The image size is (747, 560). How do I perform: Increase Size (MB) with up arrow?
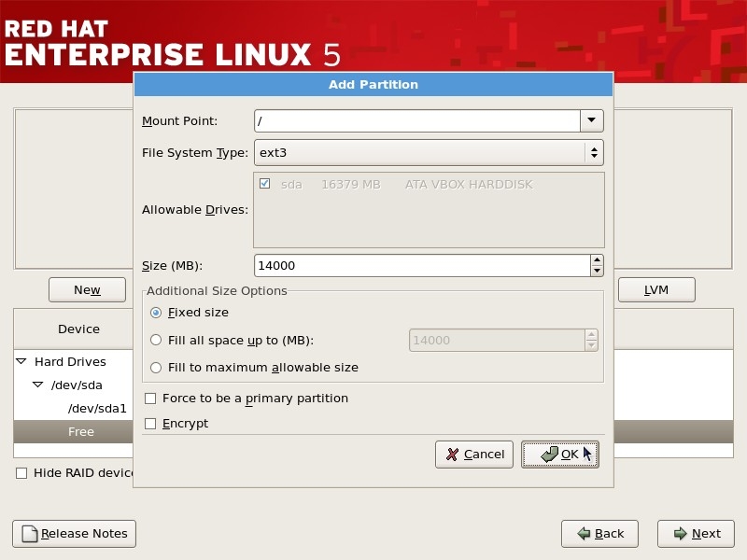coord(597,260)
